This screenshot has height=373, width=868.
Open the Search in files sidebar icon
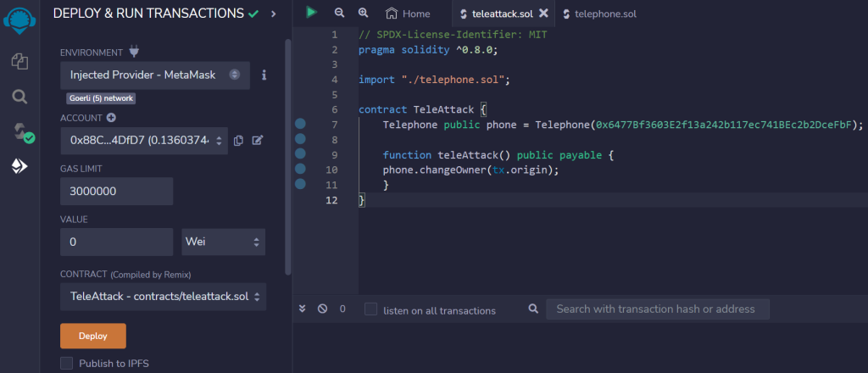click(x=19, y=98)
